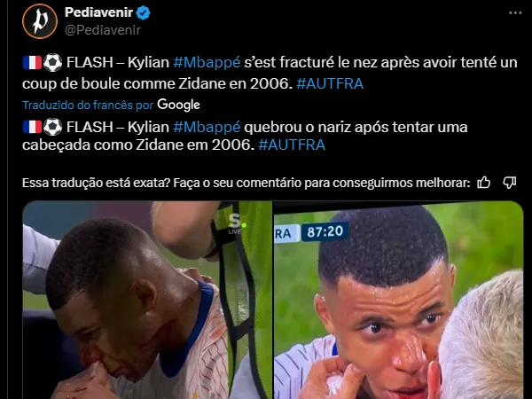
Task: Click the soccer ball emoji in the original tweet
Action: [53, 63]
